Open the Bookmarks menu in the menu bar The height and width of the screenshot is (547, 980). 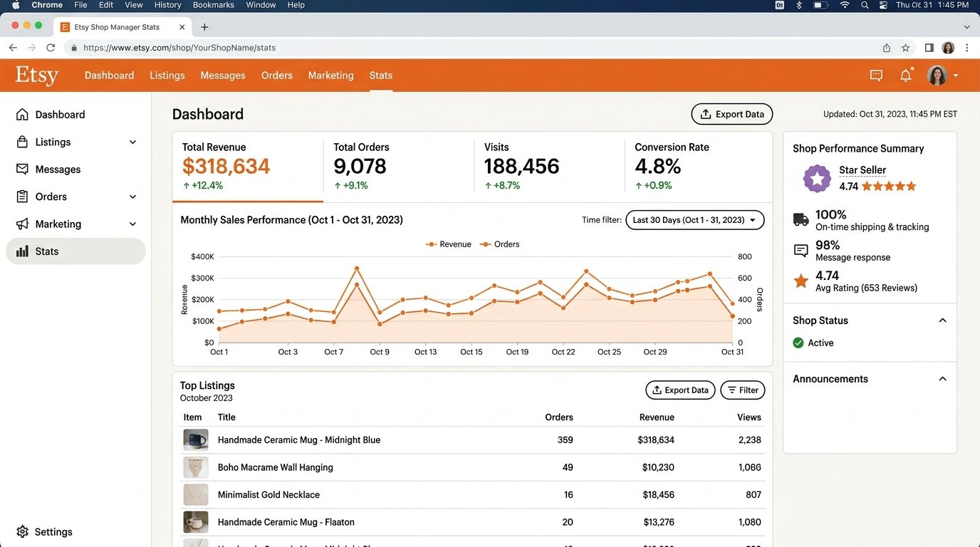[x=214, y=5]
